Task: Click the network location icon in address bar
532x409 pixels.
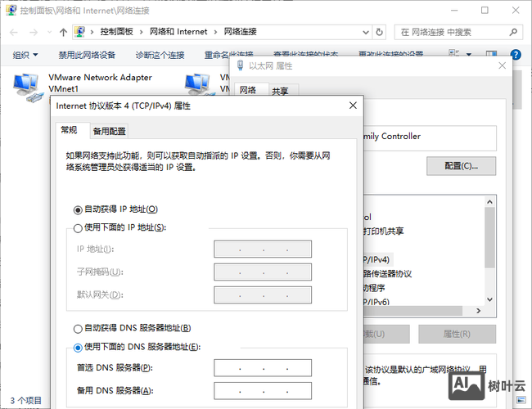Action: [x=79, y=32]
